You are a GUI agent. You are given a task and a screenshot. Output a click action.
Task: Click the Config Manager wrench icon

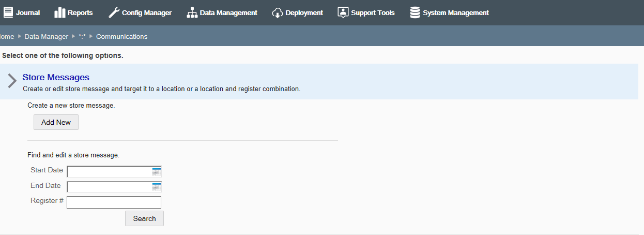(114, 12)
